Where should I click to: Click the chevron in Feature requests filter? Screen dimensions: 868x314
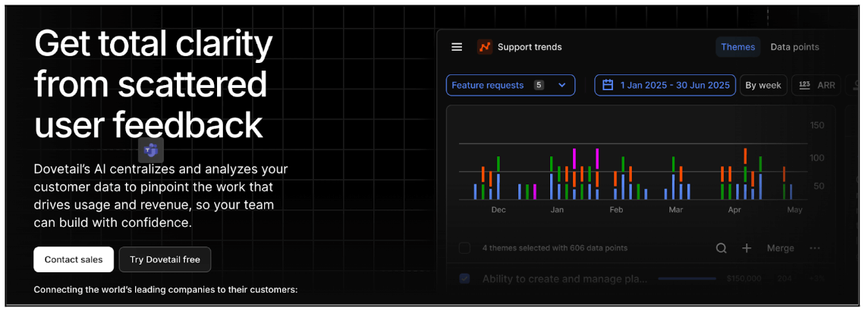(562, 85)
